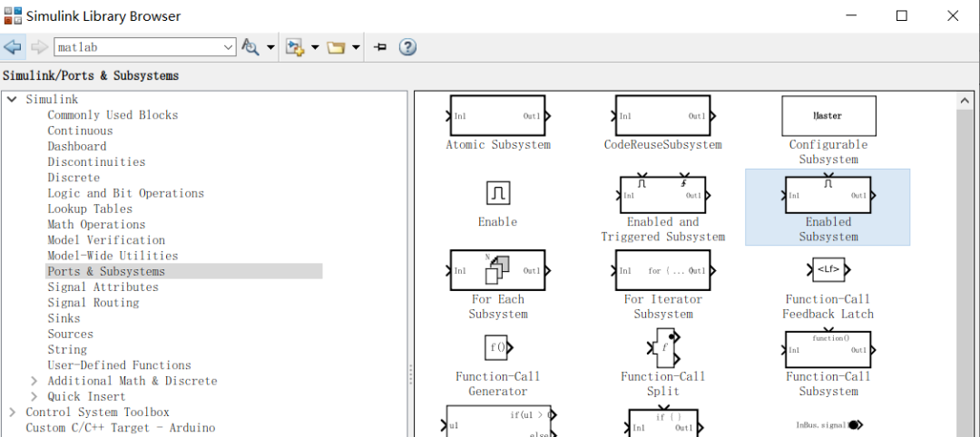Select the Enabled and Triggered Subsystem block
This screenshot has height=437, width=980.
[662, 193]
